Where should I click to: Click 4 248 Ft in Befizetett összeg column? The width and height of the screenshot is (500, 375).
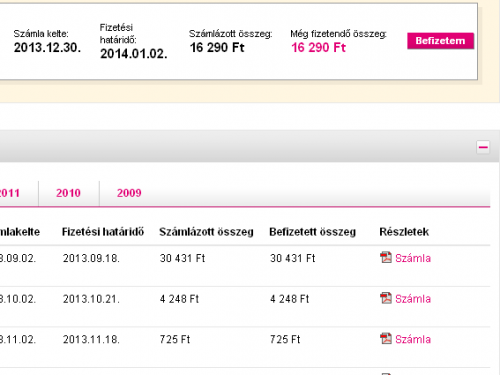[x=290, y=299]
